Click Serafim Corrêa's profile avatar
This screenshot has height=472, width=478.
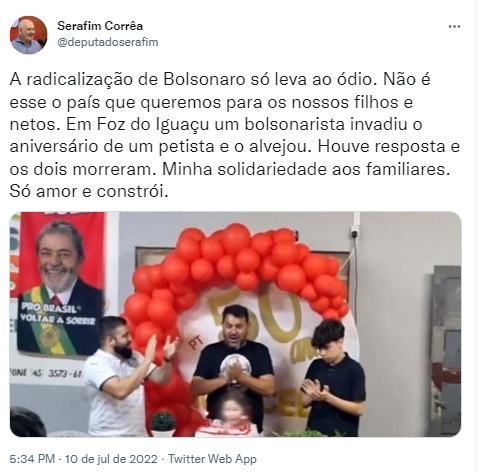pos(28,35)
